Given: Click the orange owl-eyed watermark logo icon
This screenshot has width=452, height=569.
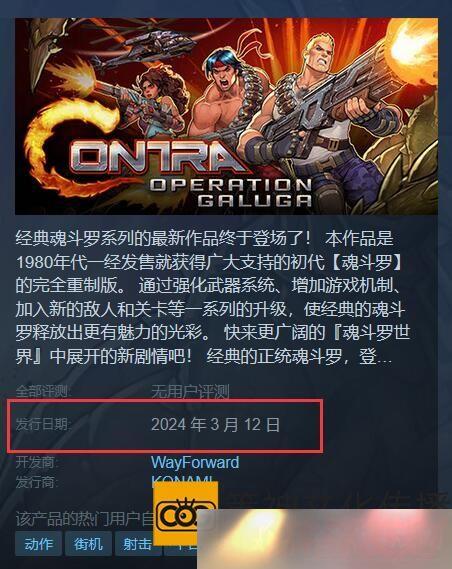Looking at the screenshot, I should [x=185, y=513].
